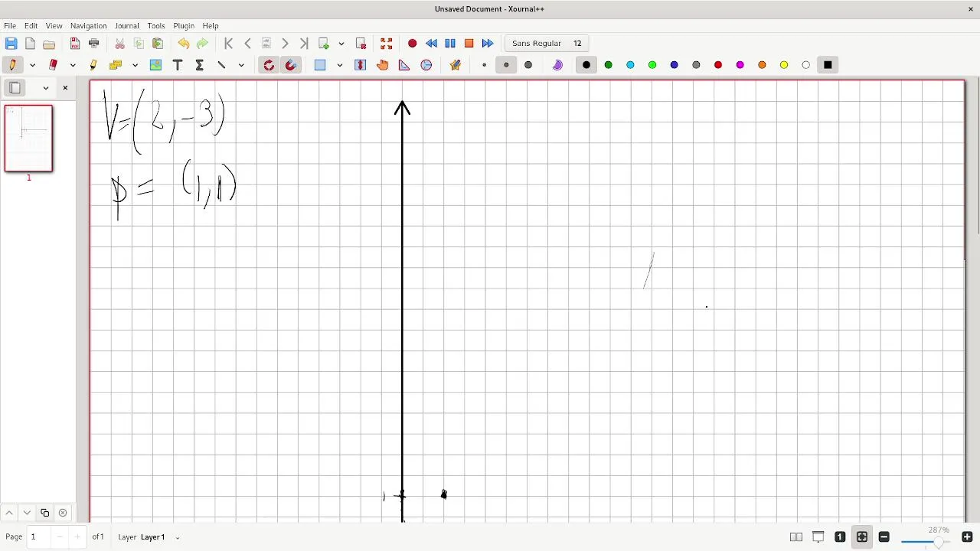
Task: Undo the last stroke
Action: [184, 44]
